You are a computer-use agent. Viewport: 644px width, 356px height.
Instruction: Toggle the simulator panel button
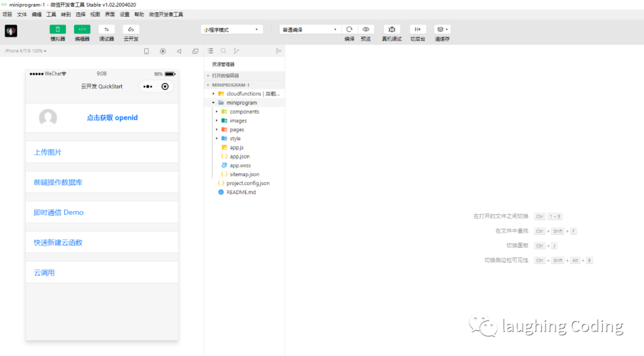click(57, 29)
